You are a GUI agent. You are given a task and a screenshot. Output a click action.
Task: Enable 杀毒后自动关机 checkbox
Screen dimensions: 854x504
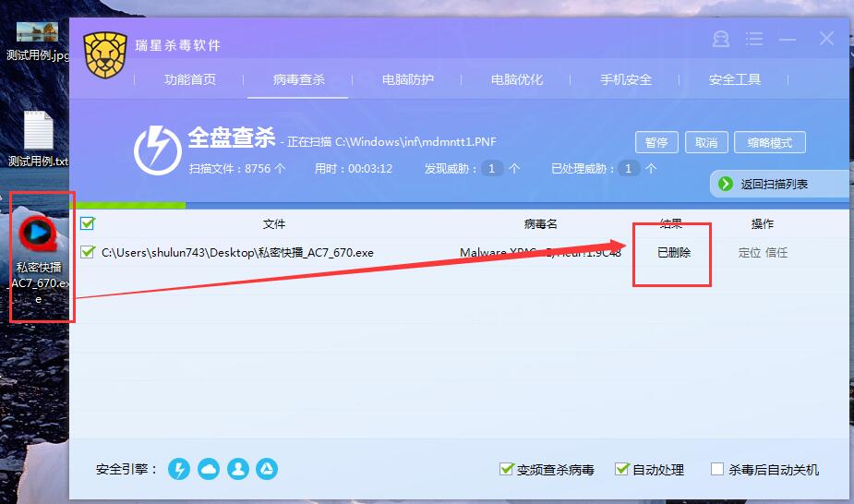(717, 469)
